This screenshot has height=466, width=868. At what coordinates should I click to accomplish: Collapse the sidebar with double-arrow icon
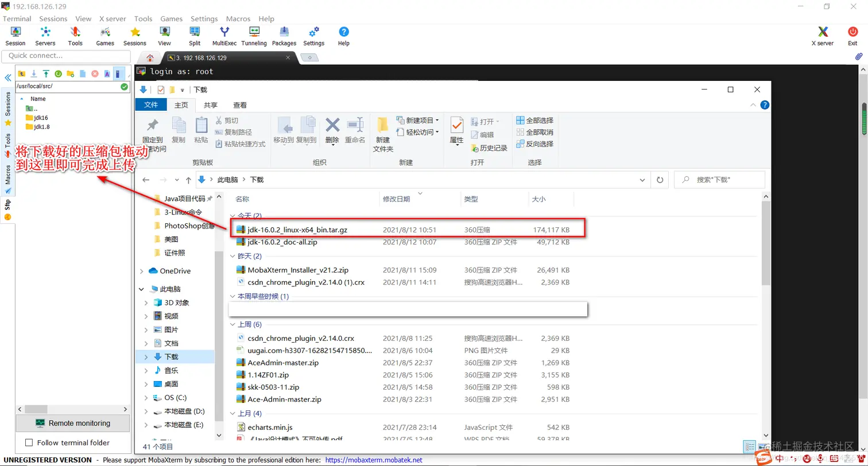click(x=8, y=77)
